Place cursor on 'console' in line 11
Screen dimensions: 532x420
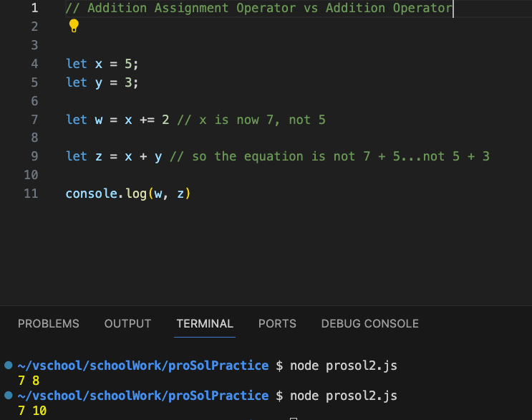click(91, 194)
